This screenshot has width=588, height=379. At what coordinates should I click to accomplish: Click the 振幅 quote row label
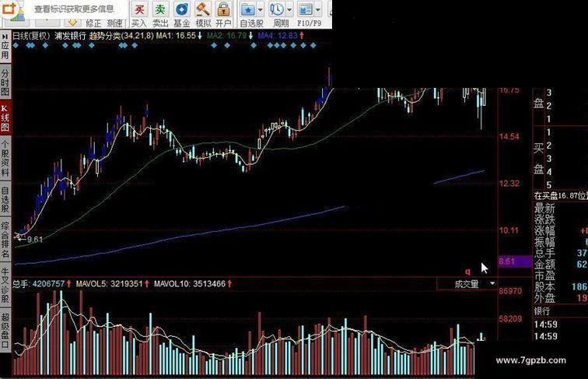point(544,242)
